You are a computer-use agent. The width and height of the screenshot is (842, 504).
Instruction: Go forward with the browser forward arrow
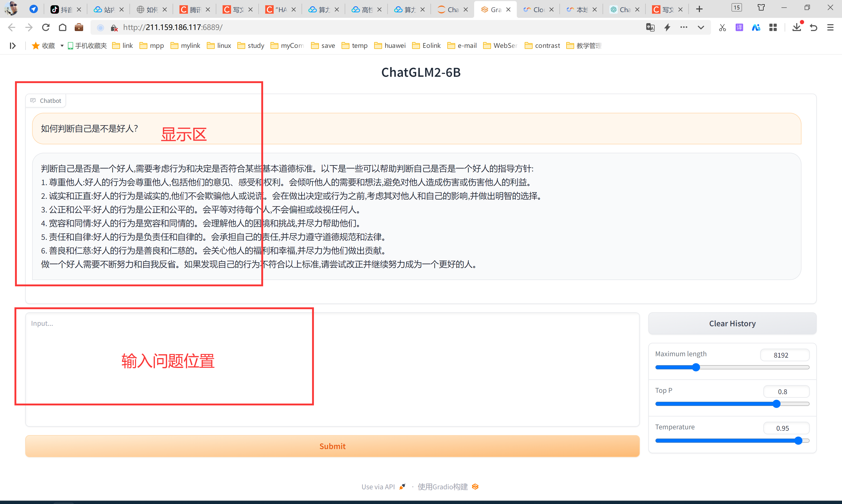coord(29,28)
